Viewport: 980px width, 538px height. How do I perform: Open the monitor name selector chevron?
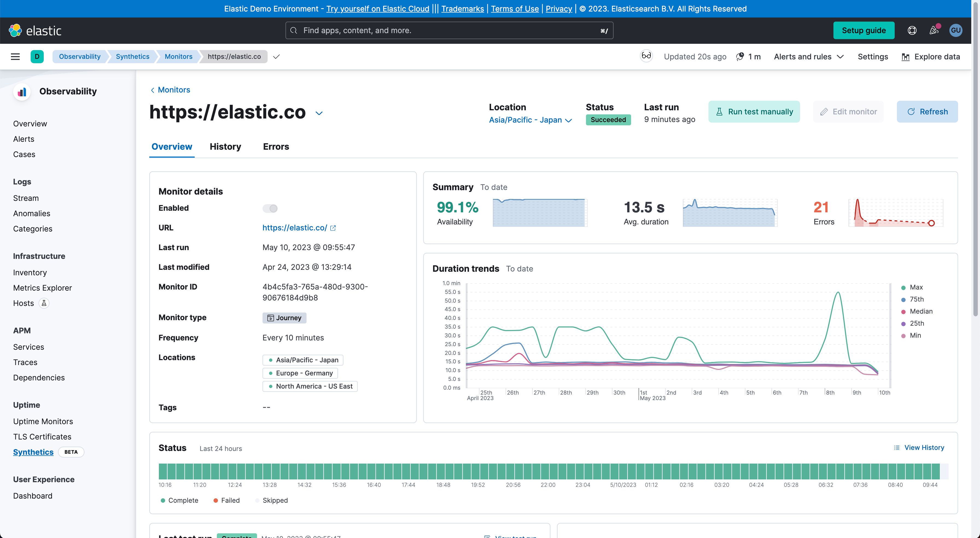point(319,113)
